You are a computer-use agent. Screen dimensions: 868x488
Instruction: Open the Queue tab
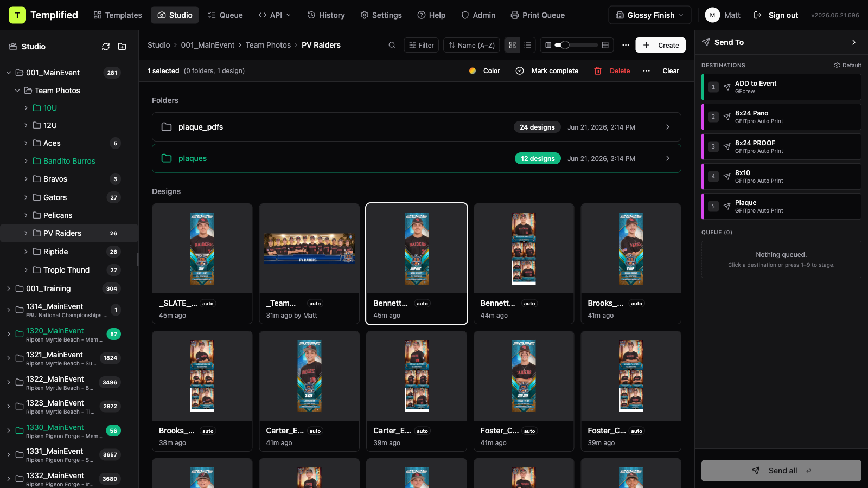click(x=226, y=15)
